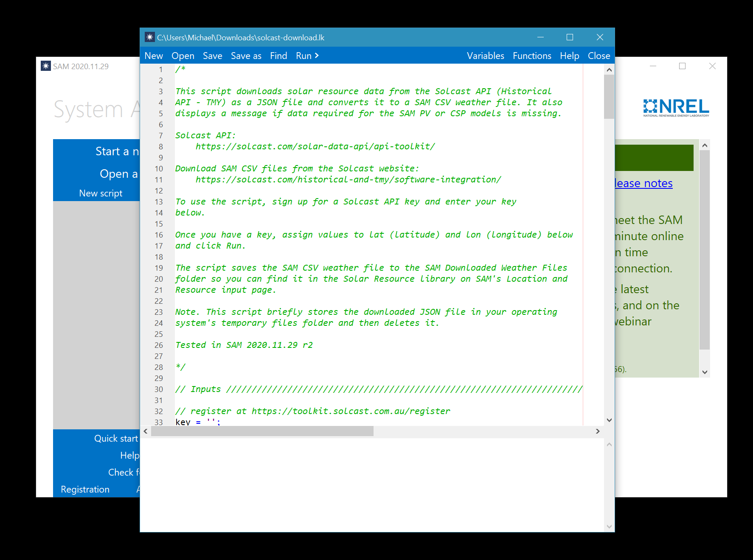Click Close in the script editor menu
753x560 pixels.
tap(599, 56)
